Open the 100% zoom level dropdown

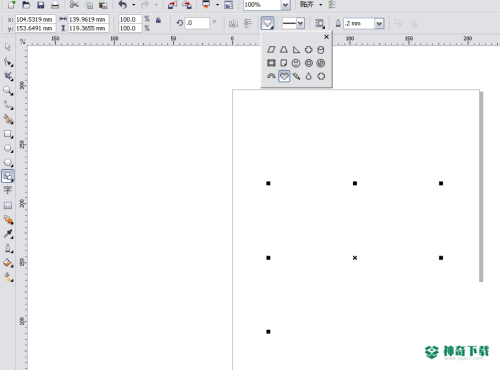point(285,5)
